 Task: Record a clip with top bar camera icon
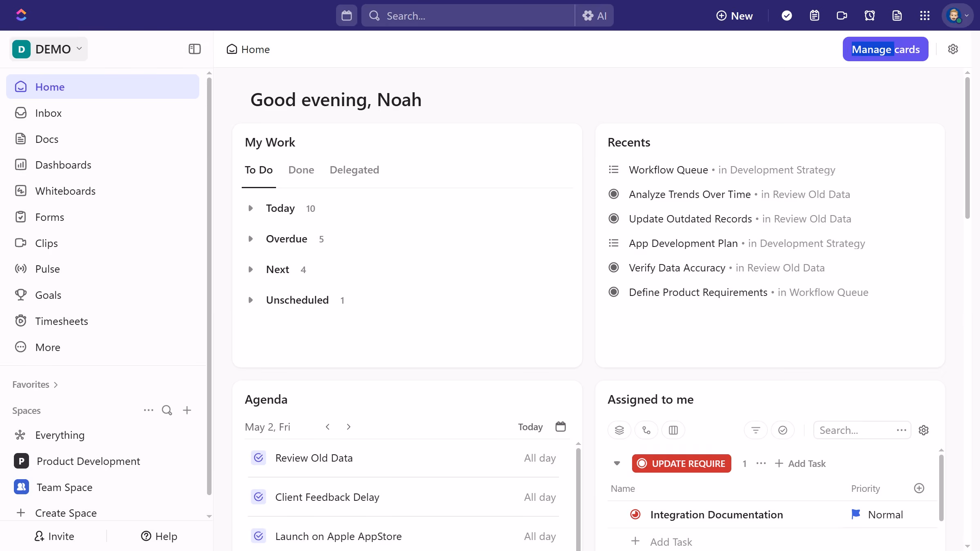842,16
